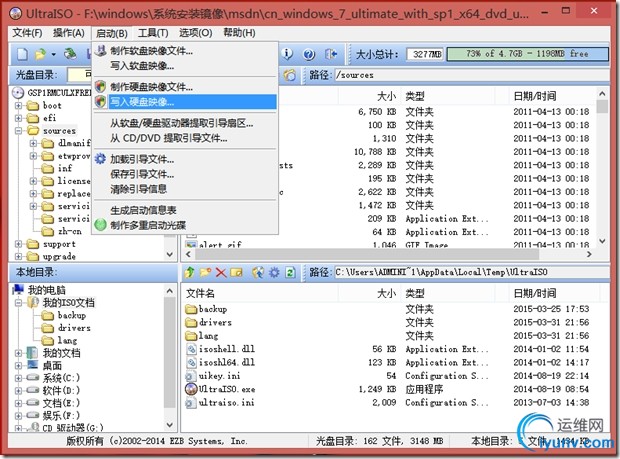The image size is (620, 459).
Task: Click the 3277MB total size field
Action: pos(425,54)
